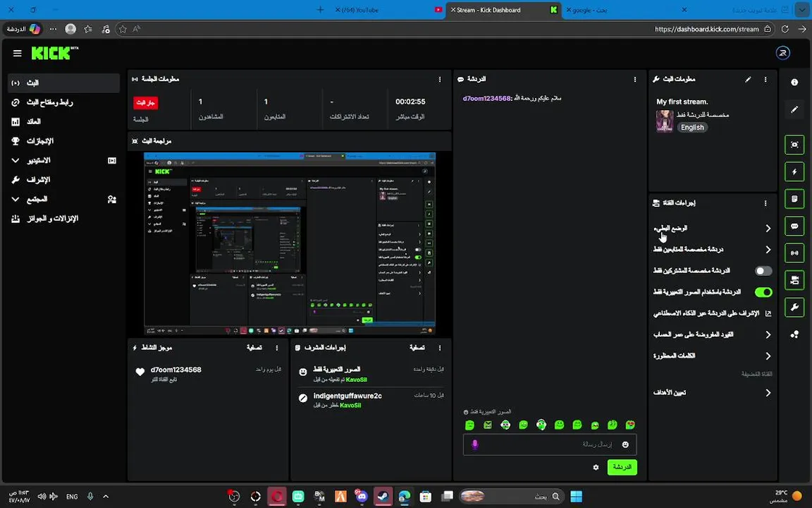This screenshot has height=508, width=812.
Task: Open the account avatar icon in Kick header
Action: tap(782, 53)
